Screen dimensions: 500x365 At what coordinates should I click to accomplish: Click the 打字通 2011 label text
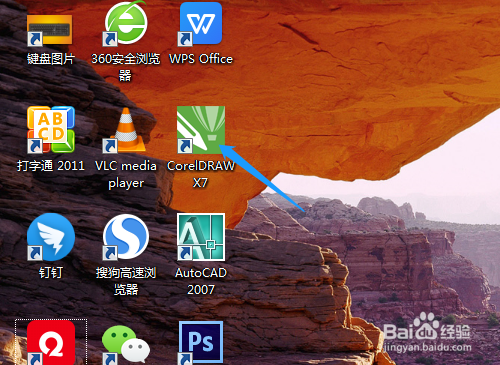(x=51, y=166)
